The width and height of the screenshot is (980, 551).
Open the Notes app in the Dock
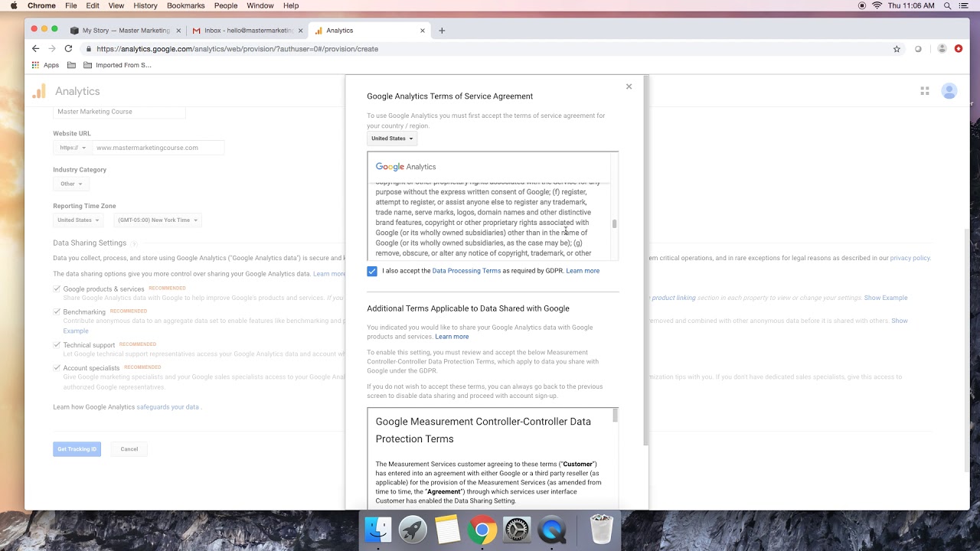447,530
